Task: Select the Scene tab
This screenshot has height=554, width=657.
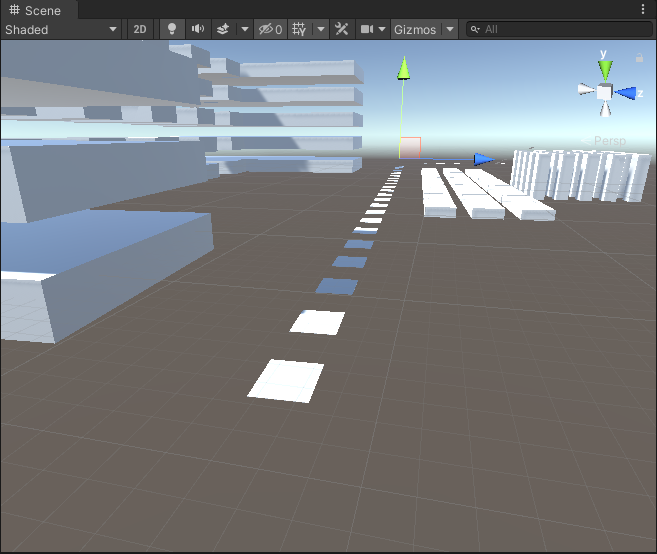Action: click(36, 10)
